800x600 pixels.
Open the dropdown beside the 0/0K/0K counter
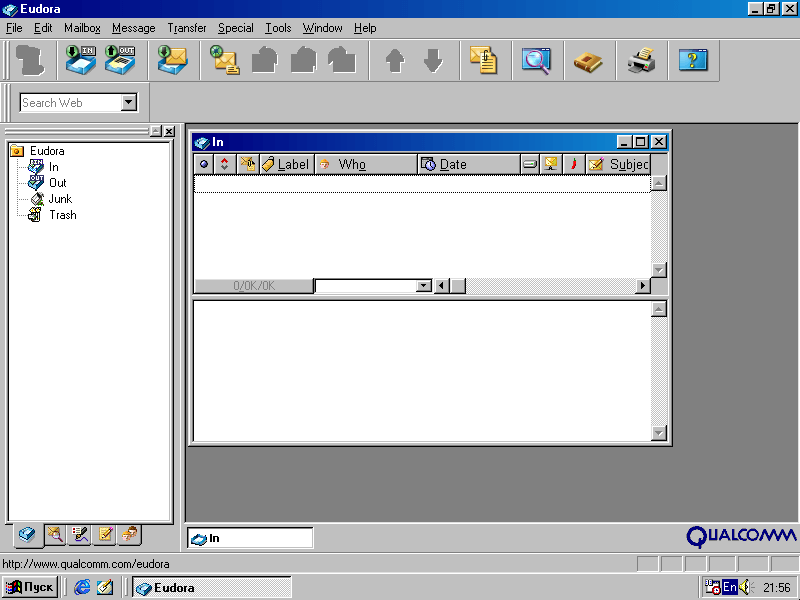[423, 286]
